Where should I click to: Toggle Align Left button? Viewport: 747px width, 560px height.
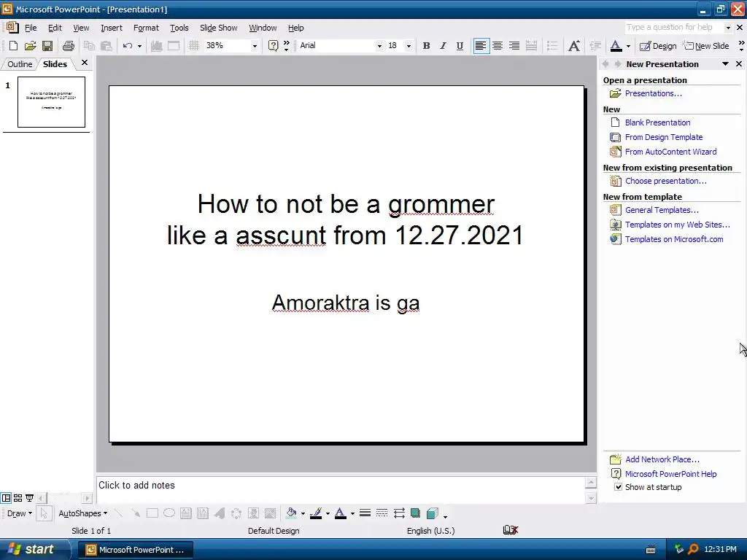coord(481,46)
